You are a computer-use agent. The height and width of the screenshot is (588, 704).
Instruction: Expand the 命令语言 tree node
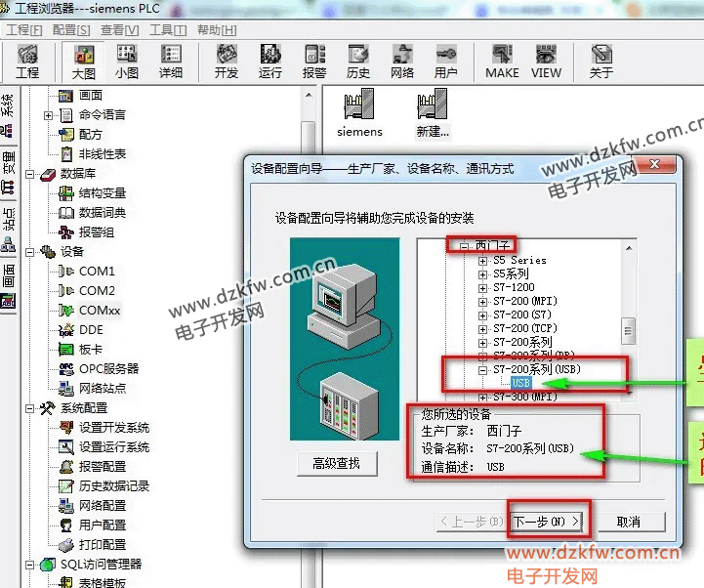[49, 115]
